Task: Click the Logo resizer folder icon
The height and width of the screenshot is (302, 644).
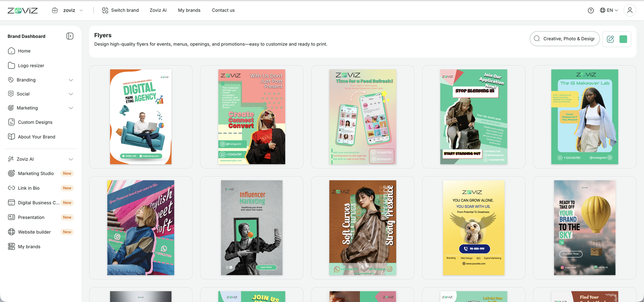Action: coord(12,65)
